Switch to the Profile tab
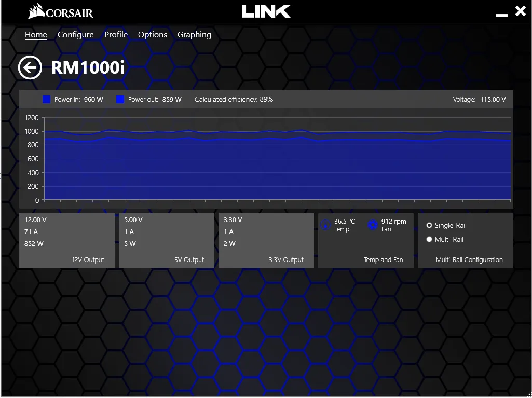532x398 pixels. [x=116, y=35]
